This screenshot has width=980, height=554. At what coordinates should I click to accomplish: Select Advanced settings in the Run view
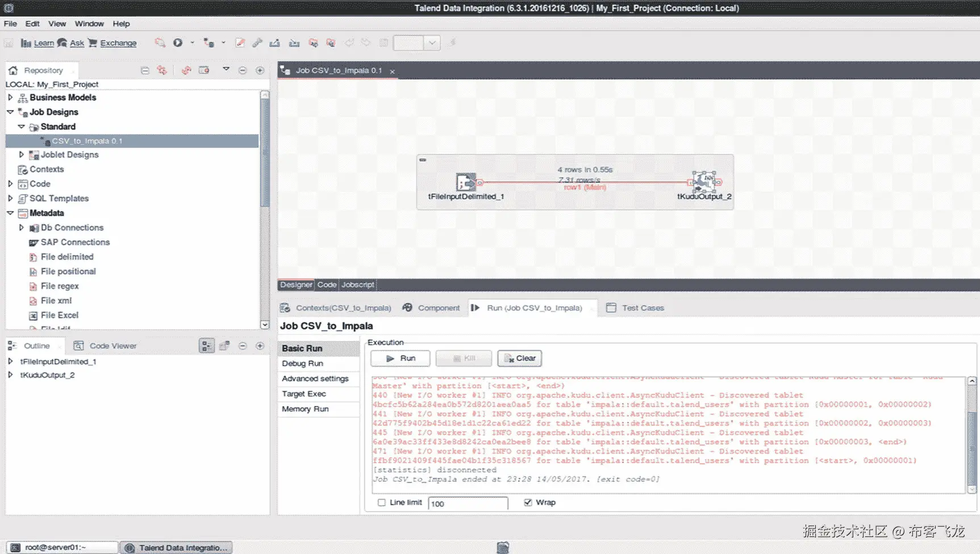(315, 379)
